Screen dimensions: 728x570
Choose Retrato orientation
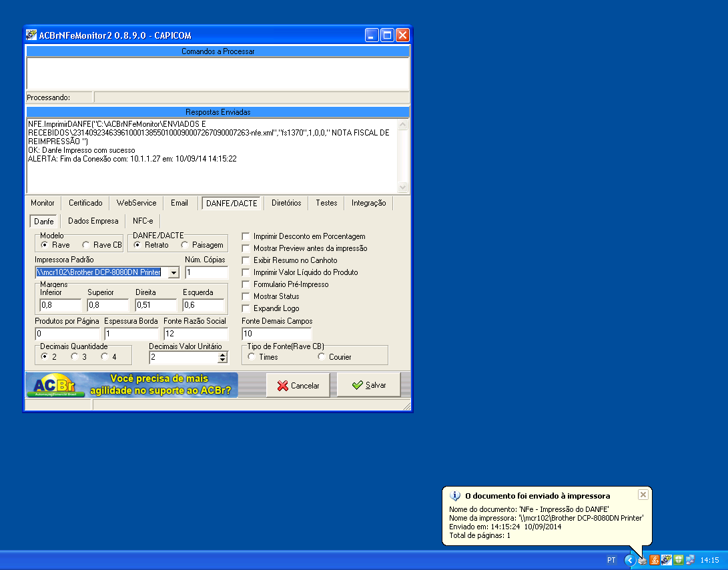(x=137, y=245)
